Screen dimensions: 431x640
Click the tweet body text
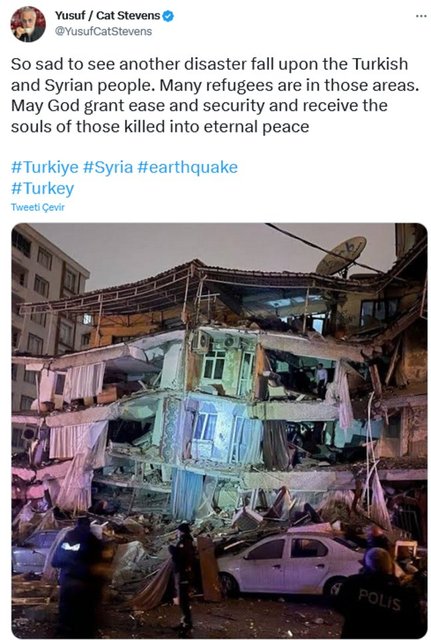pyautogui.click(x=215, y=95)
